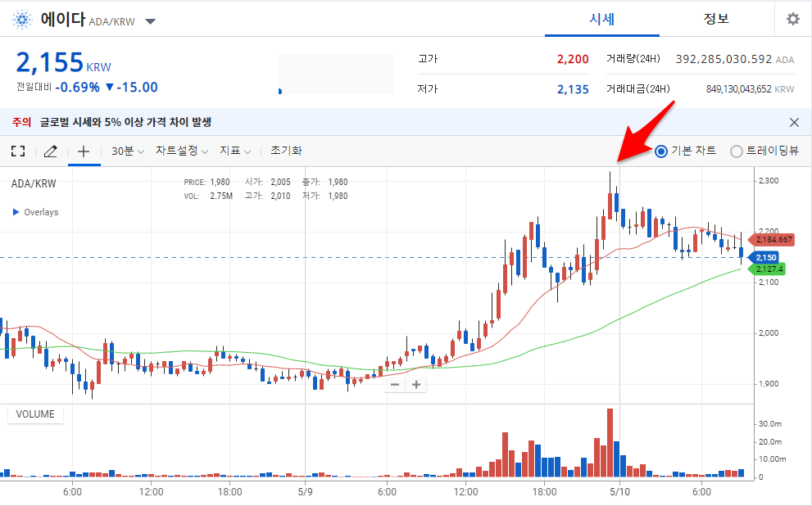Click the 초기화 reset button
This screenshot has height=506, width=812.
coord(286,151)
